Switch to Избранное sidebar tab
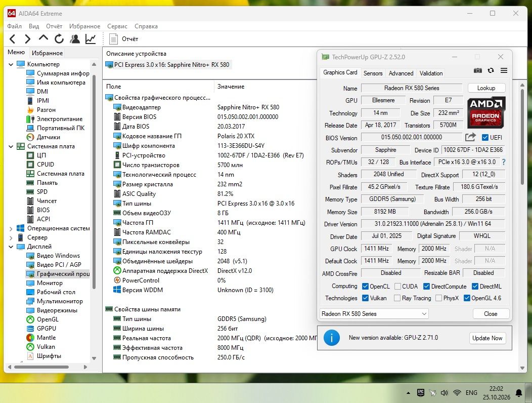532x403 pixels. tap(47, 53)
